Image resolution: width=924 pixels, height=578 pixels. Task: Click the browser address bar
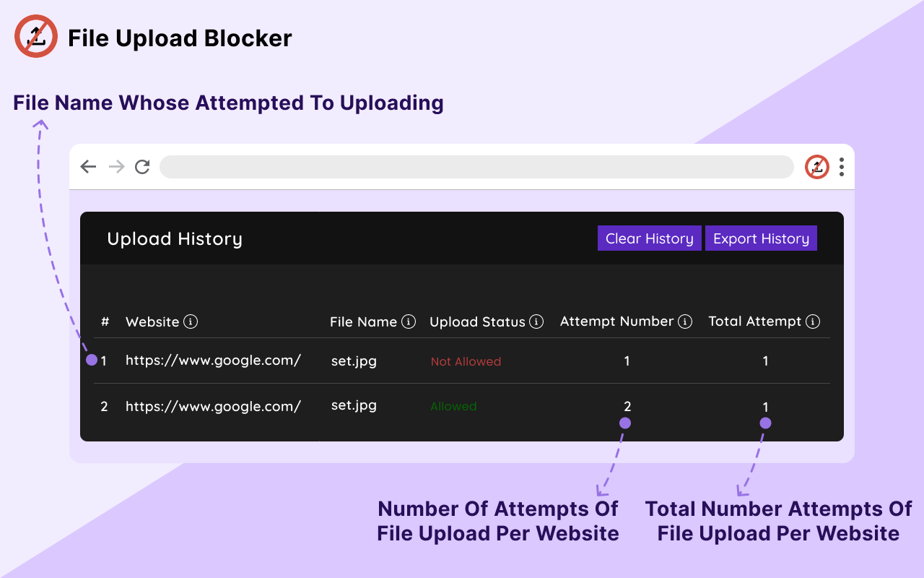coord(476,167)
